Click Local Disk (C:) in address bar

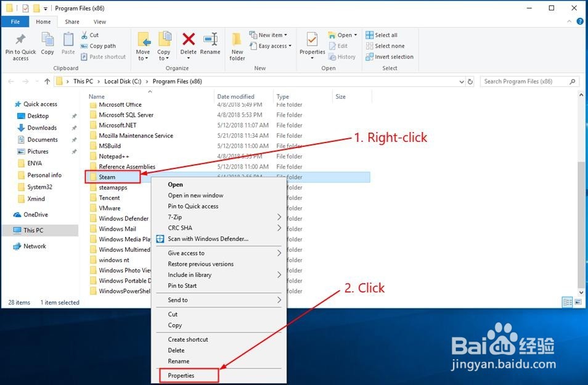(x=123, y=81)
